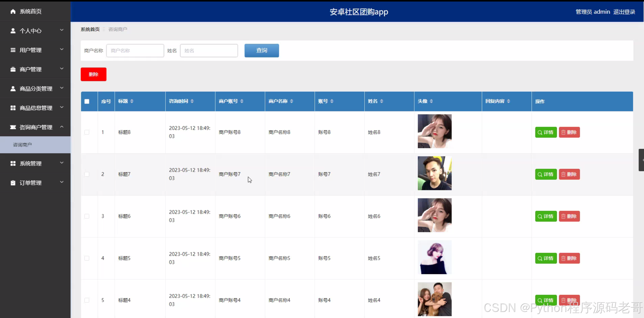Click 退出登录 to log out
The width and height of the screenshot is (644, 318).
click(x=624, y=12)
